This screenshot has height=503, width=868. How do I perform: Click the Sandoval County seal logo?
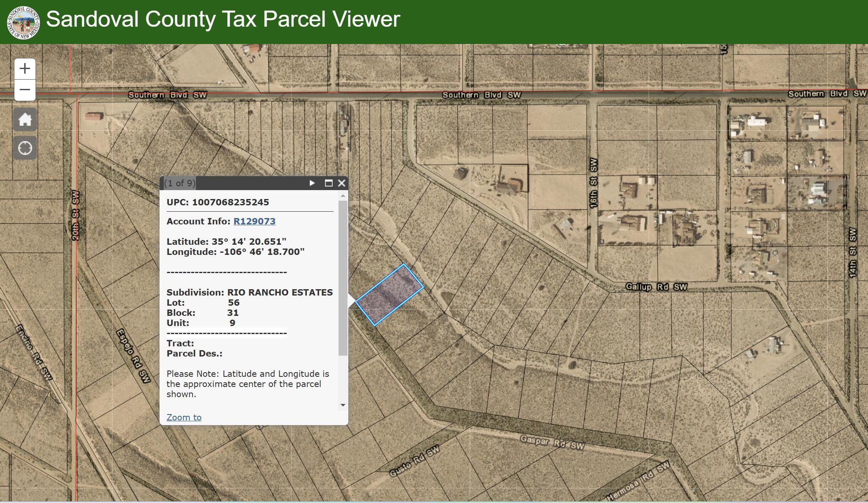click(24, 22)
